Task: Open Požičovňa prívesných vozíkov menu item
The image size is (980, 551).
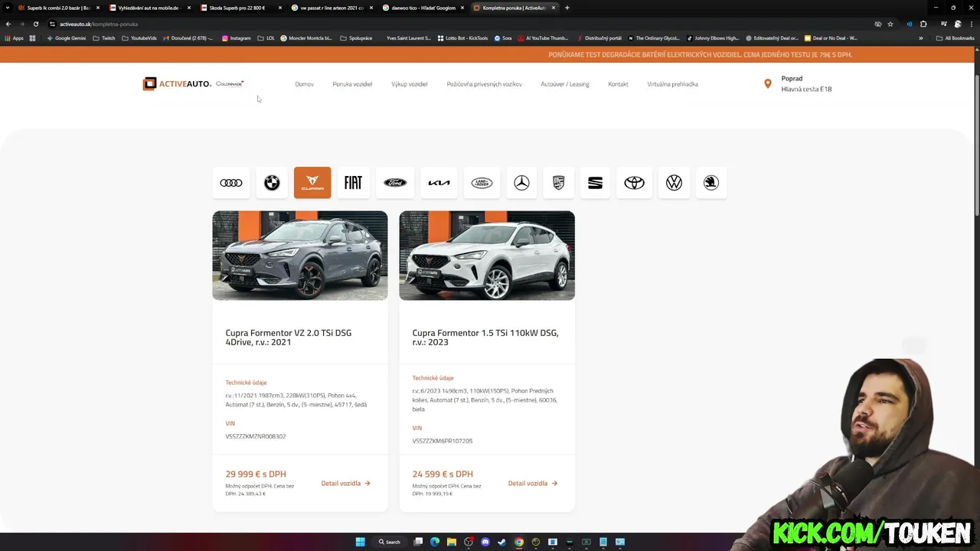Action: tap(485, 84)
